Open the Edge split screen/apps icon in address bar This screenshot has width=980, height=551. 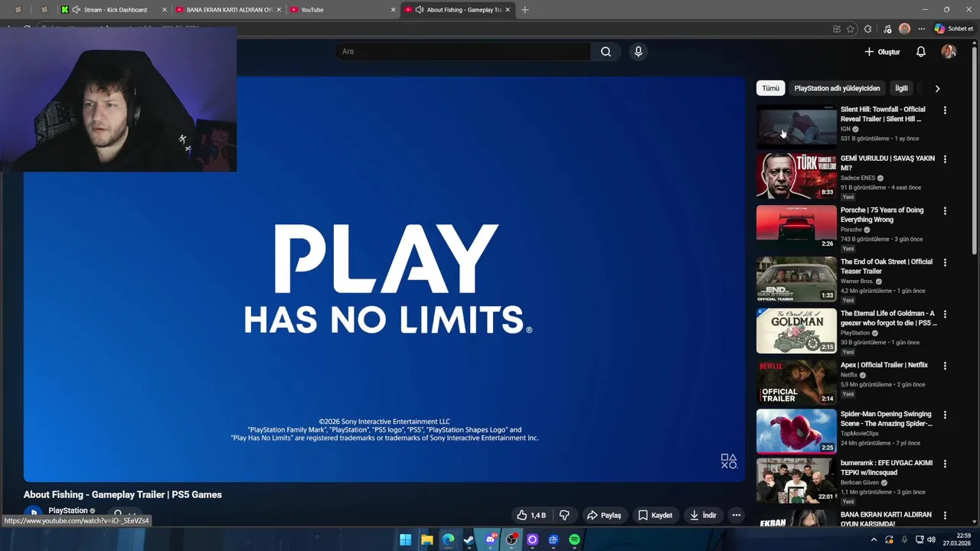click(x=837, y=29)
